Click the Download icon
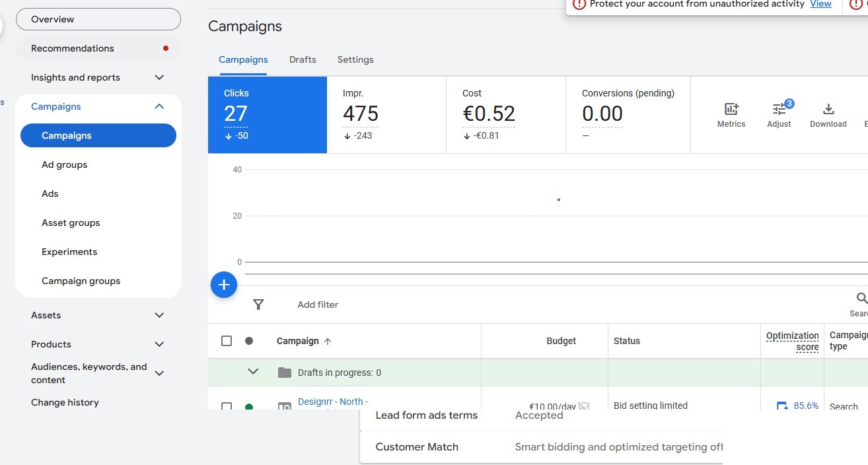This screenshot has width=868, height=465. pos(828,109)
